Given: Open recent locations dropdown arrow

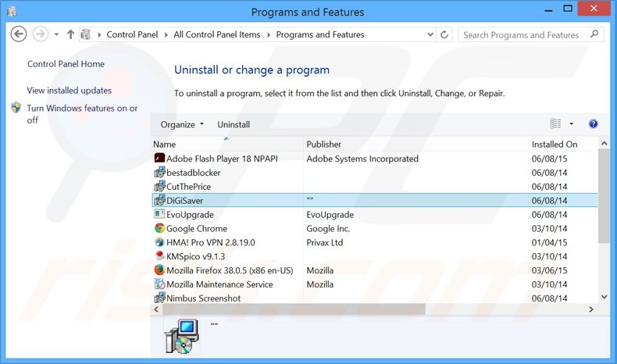Looking at the screenshot, I should [x=57, y=34].
